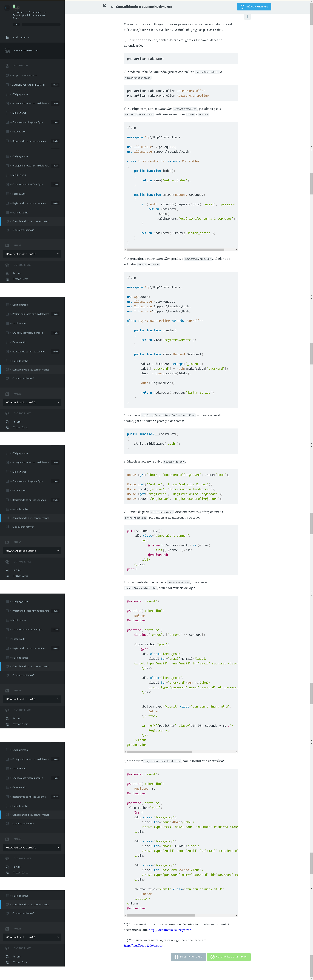Open the localhost:8000/registrar link
This screenshot has width=313, height=980.
[169, 930]
